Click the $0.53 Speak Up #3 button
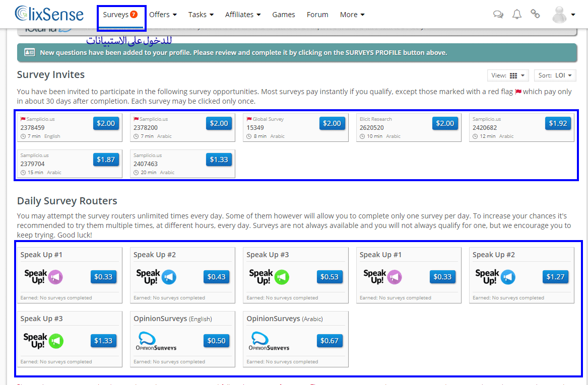Viewport: 588px width, 385px height. pyautogui.click(x=329, y=277)
